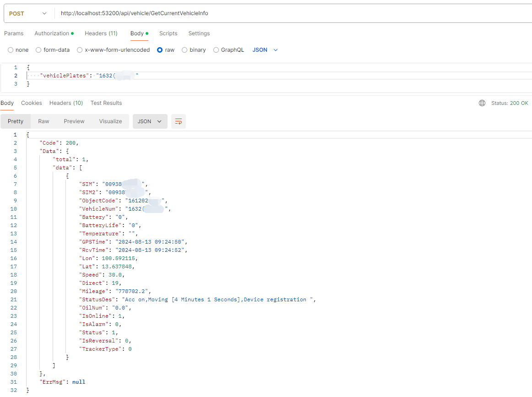Click the "IsOnline": 1 line

(102, 316)
